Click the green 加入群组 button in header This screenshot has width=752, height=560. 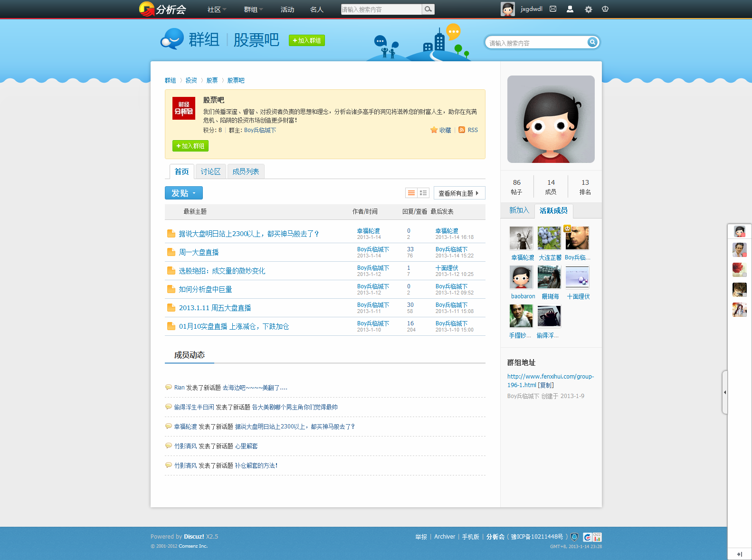point(307,40)
